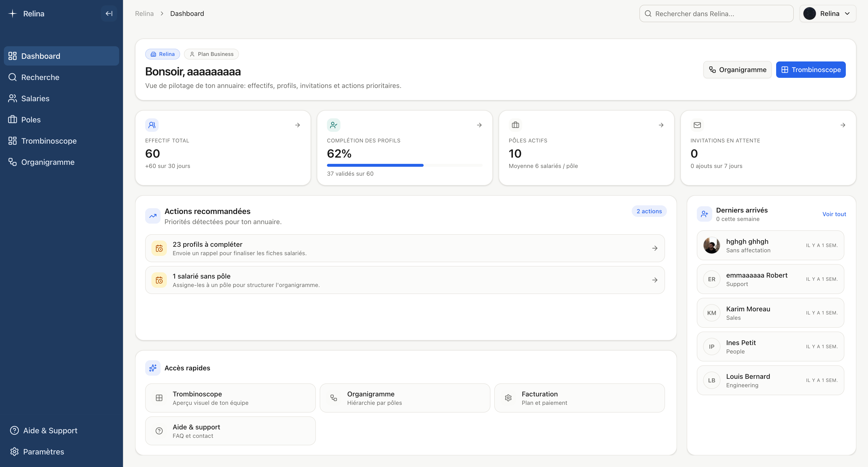Click the Relina breadcrumb link

pyautogui.click(x=144, y=13)
